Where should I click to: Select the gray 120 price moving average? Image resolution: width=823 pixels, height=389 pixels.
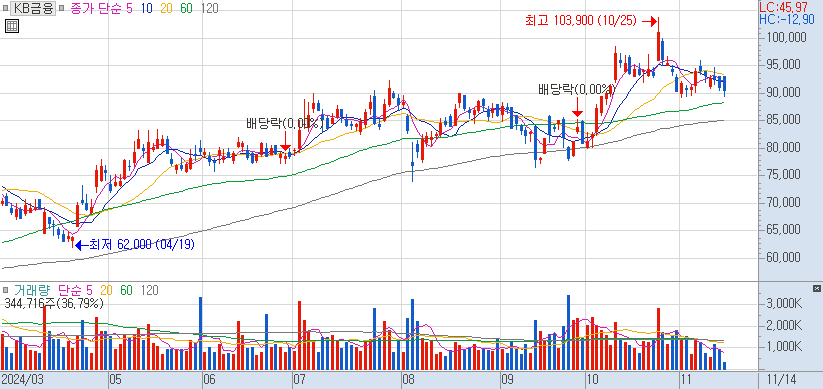click(209, 8)
